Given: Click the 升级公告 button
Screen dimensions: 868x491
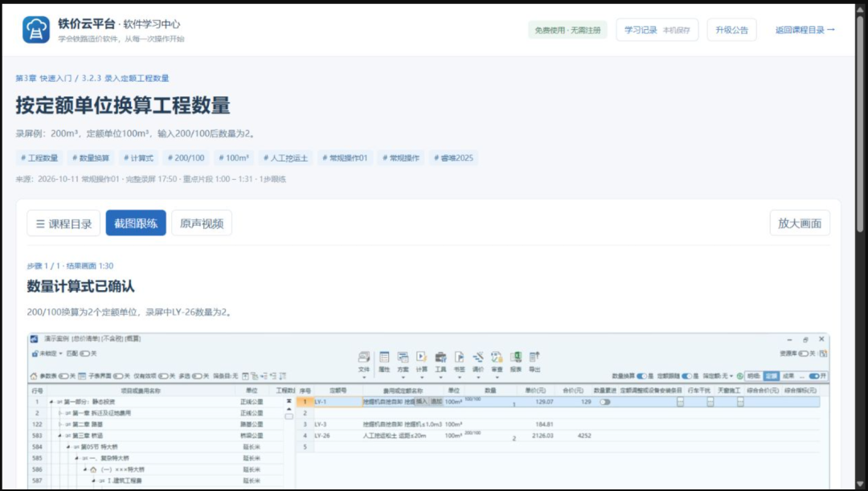Looking at the screenshot, I should point(731,30).
